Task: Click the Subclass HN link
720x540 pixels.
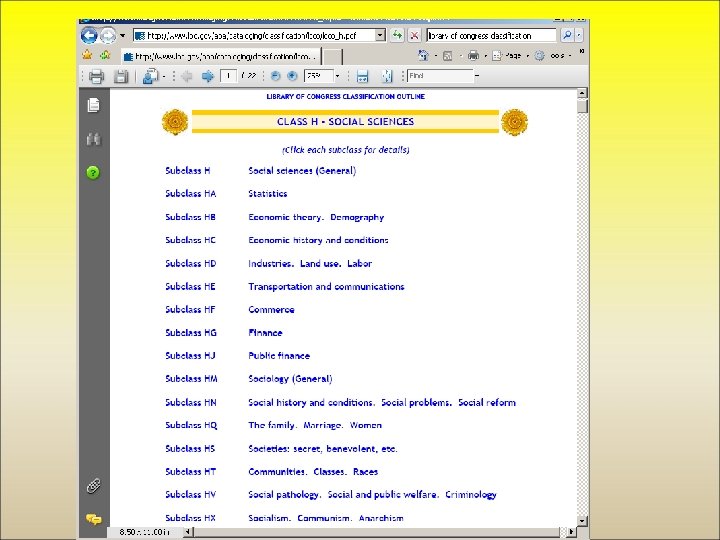Action: pyautogui.click(x=191, y=402)
